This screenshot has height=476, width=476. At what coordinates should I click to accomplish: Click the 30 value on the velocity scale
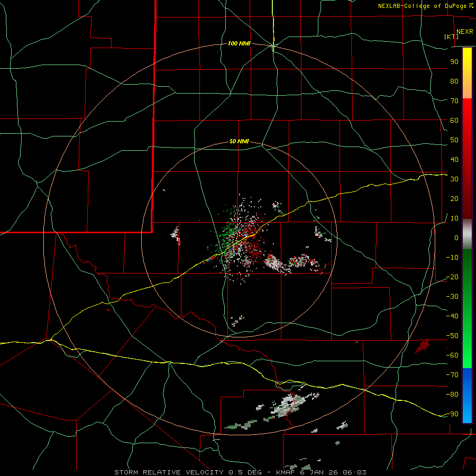tap(454, 179)
